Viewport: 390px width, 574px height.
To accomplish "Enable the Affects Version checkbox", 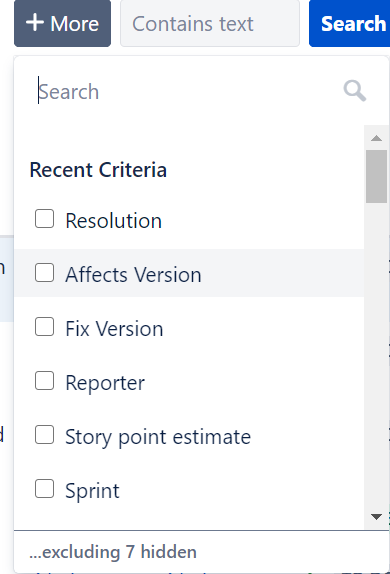I will 44,273.
